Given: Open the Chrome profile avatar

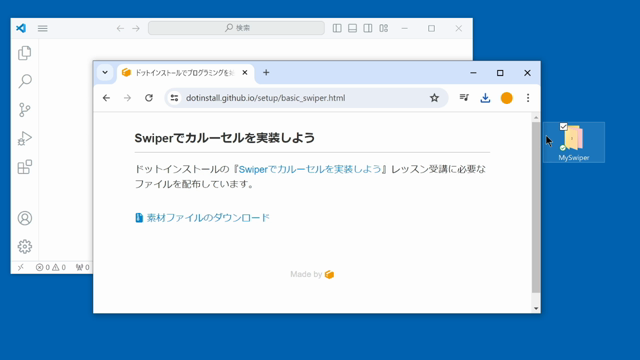Looking at the screenshot, I should (507, 98).
